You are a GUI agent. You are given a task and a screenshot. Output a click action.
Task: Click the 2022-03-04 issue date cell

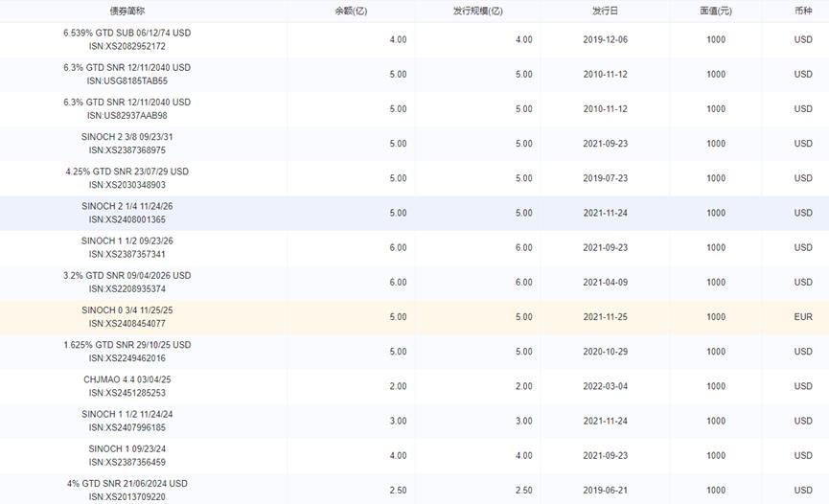(x=605, y=386)
